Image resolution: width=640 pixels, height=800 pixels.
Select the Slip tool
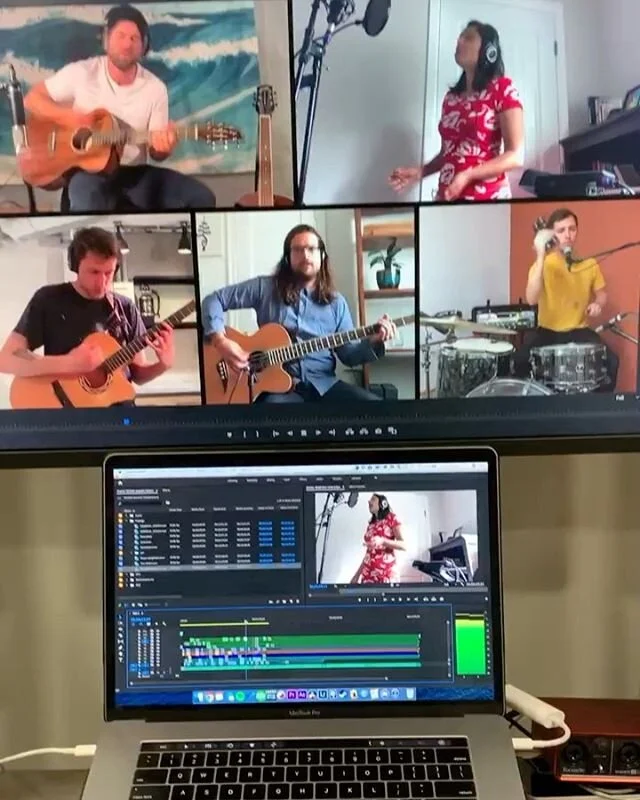coord(120,641)
